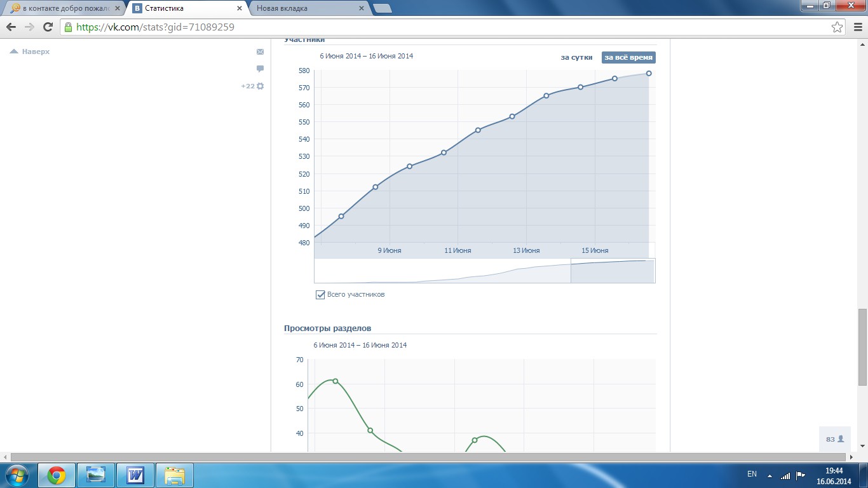Click the EN language indicator

[x=752, y=474]
